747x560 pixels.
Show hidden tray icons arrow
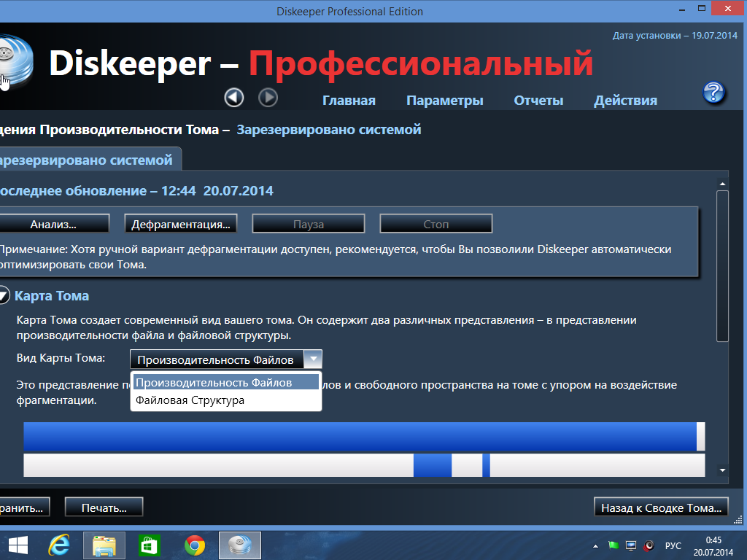tap(595, 545)
